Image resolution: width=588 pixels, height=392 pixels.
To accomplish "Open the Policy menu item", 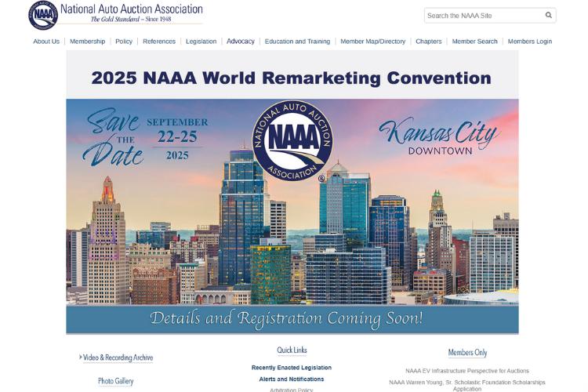I will tap(124, 42).
